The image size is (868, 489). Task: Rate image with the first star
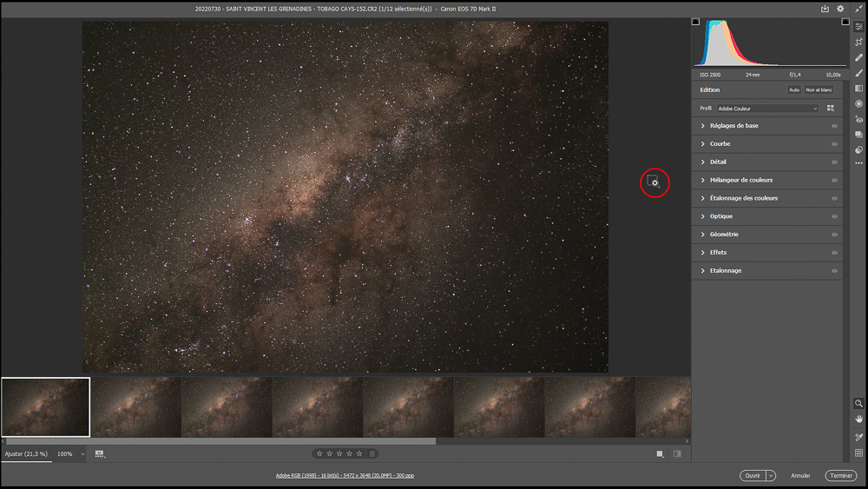point(319,453)
